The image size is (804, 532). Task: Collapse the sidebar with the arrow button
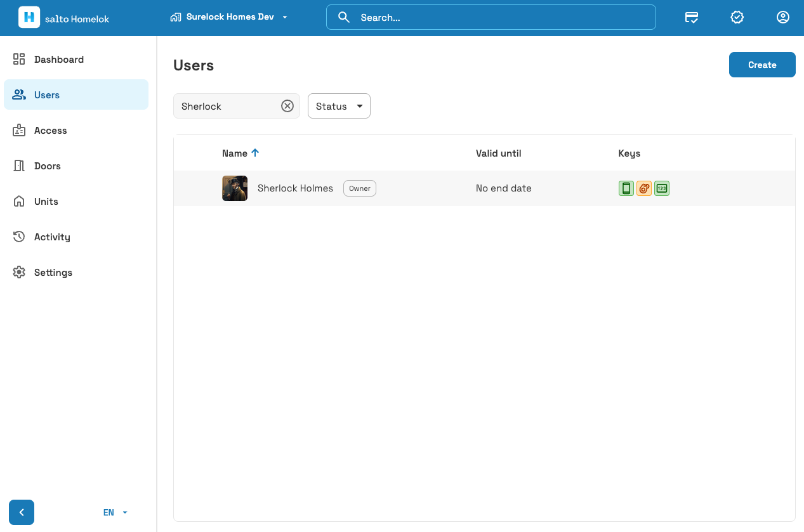coord(22,512)
